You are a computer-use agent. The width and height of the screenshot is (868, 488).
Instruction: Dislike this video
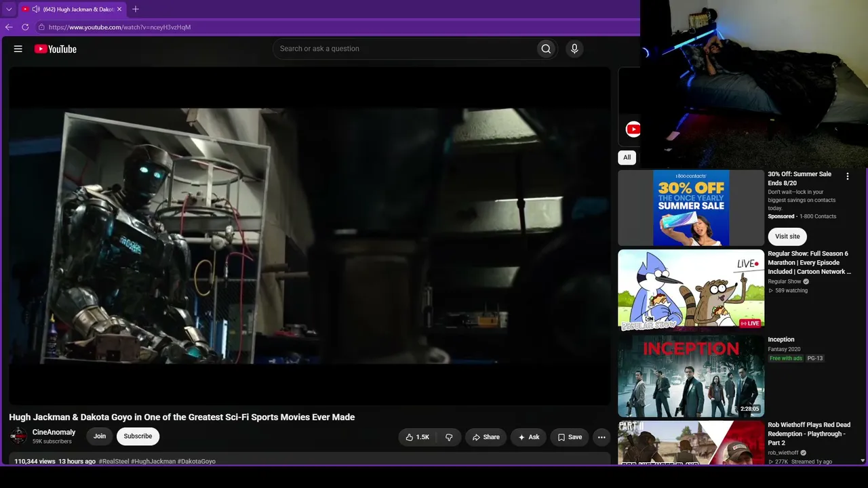[x=449, y=437]
